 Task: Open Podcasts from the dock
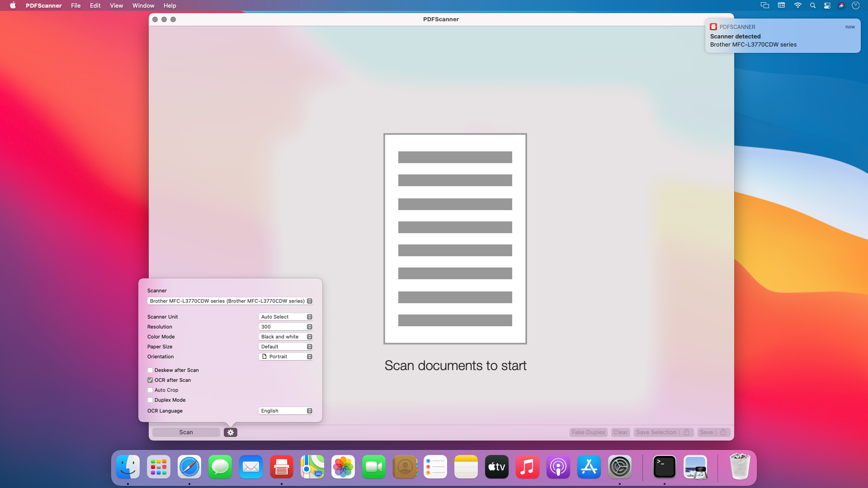558,467
